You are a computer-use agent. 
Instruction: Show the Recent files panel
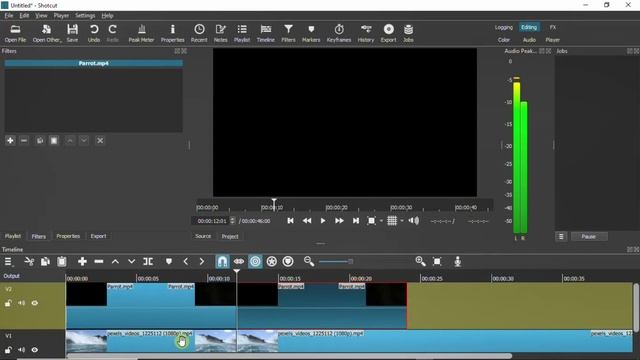(x=199, y=33)
